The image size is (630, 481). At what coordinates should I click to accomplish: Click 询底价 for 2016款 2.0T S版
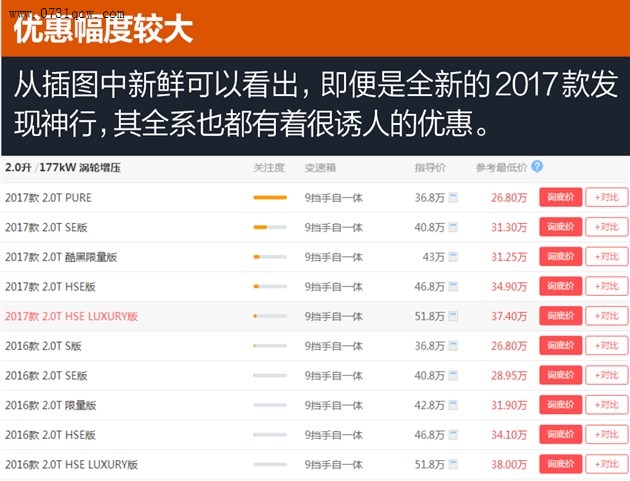pyautogui.click(x=560, y=346)
